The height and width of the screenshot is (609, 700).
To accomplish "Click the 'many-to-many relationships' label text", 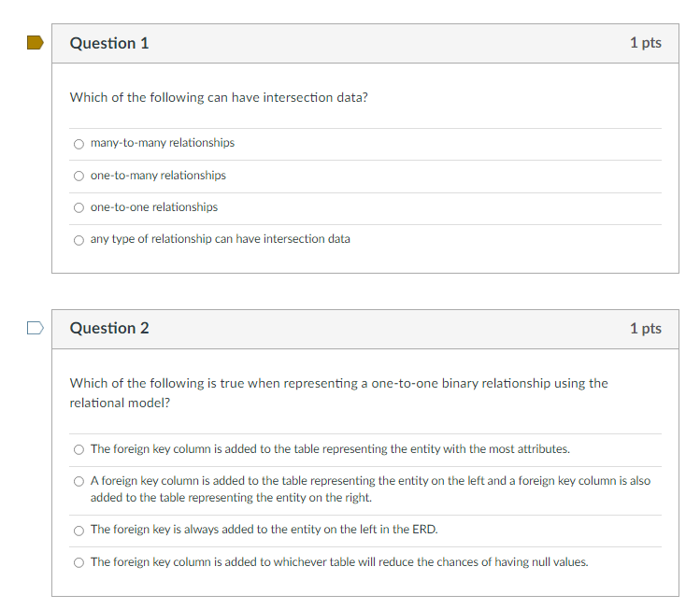I will click(163, 143).
